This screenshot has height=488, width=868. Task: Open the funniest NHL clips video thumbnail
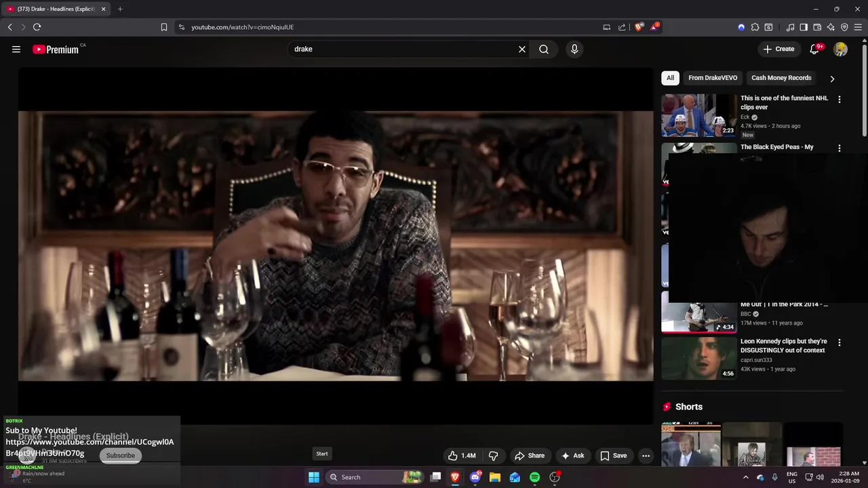[x=699, y=115]
